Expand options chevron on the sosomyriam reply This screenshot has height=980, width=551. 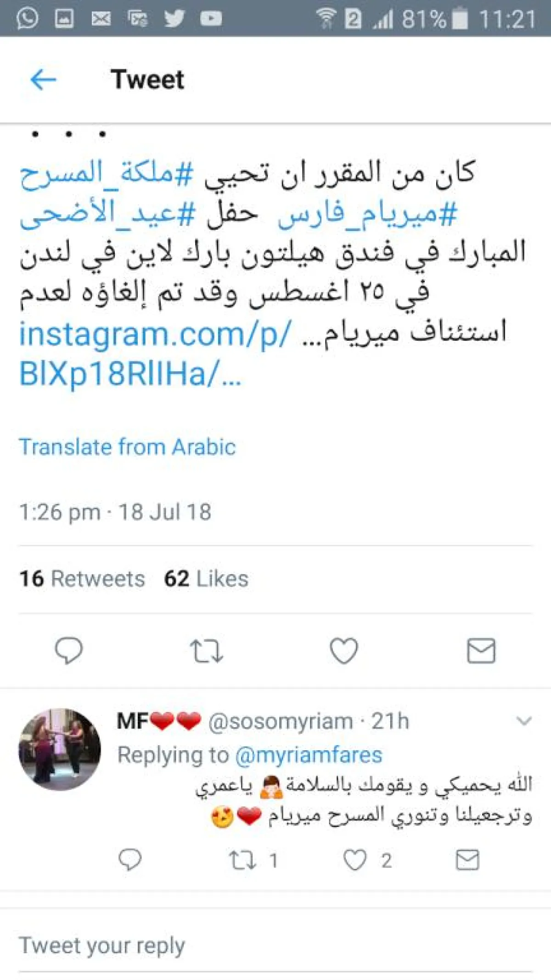coord(524,721)
